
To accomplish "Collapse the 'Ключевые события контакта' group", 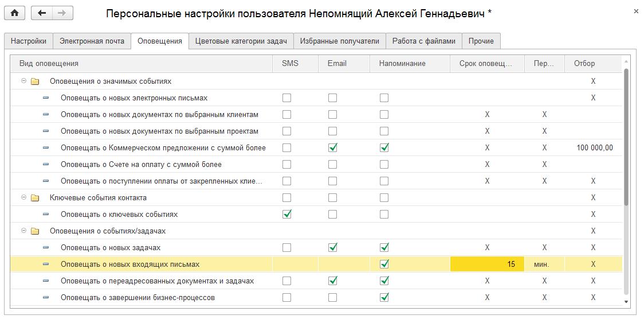I will click(x=23, y=198).
